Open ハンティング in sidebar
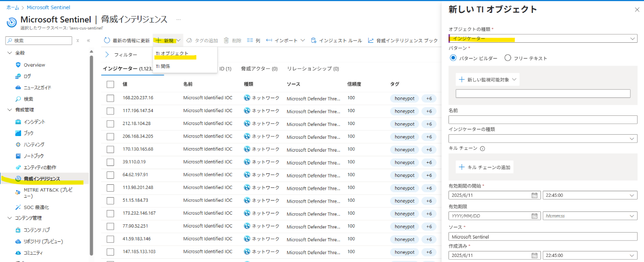644x262 pixels. tap(34, 144)
